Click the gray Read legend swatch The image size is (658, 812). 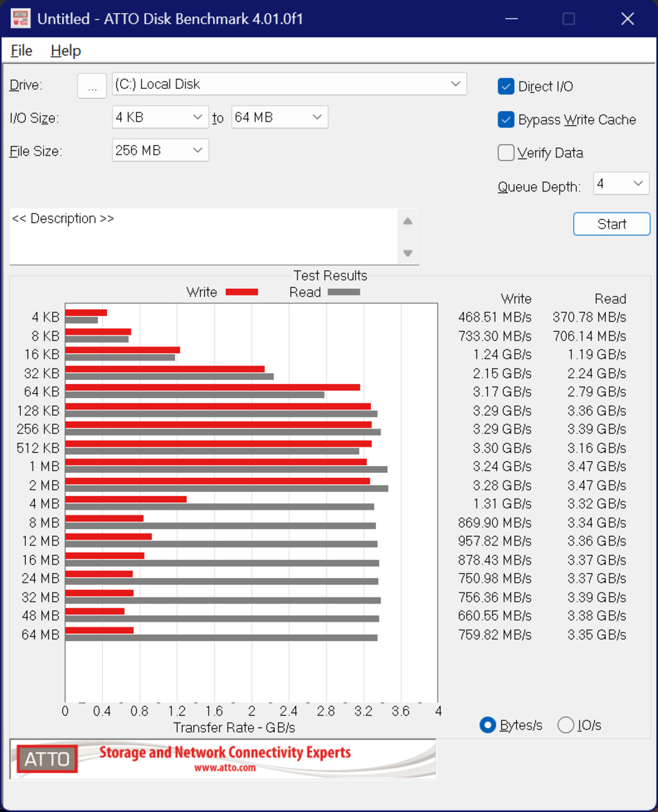pyautogui.click(x=344, y=292)
